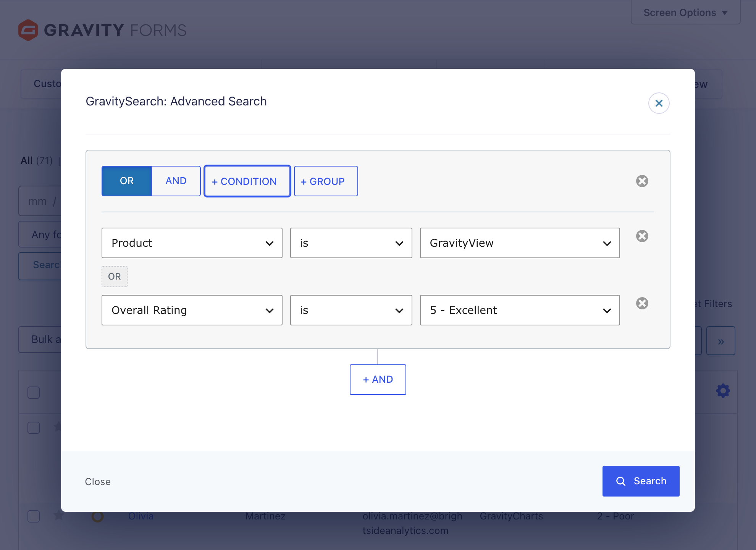This screenshot has height=550, width=756.
Task: Click the Advanced Search modal title
Action: pos(176,101)
